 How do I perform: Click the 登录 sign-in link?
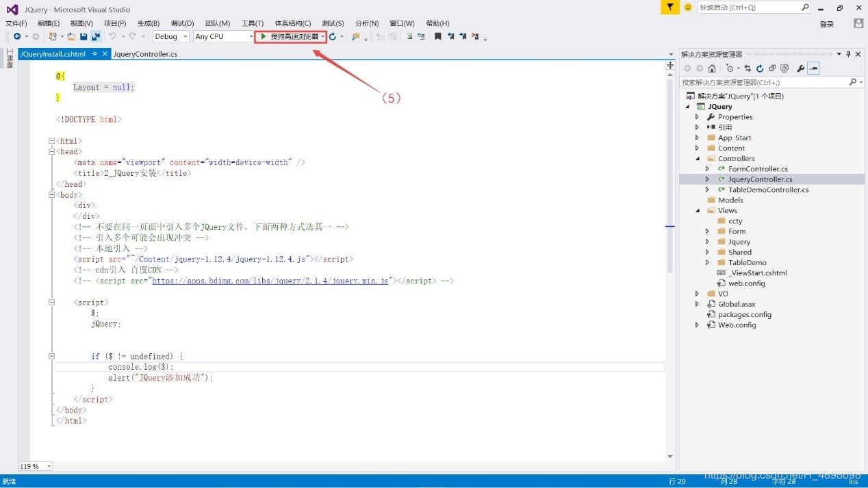click(827, 24)
